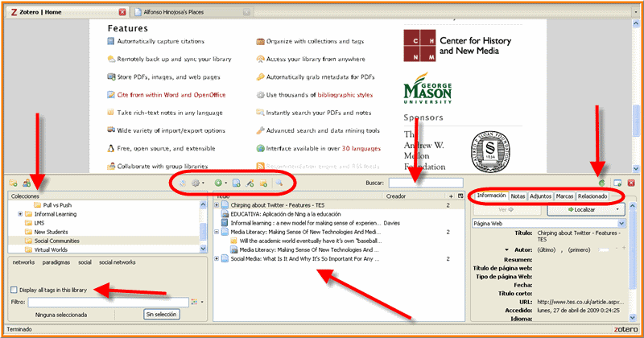Open dropdown arrow beside green New Item icon
The height and width of the screenshot is (338, 644).
(x=225, y=183)
